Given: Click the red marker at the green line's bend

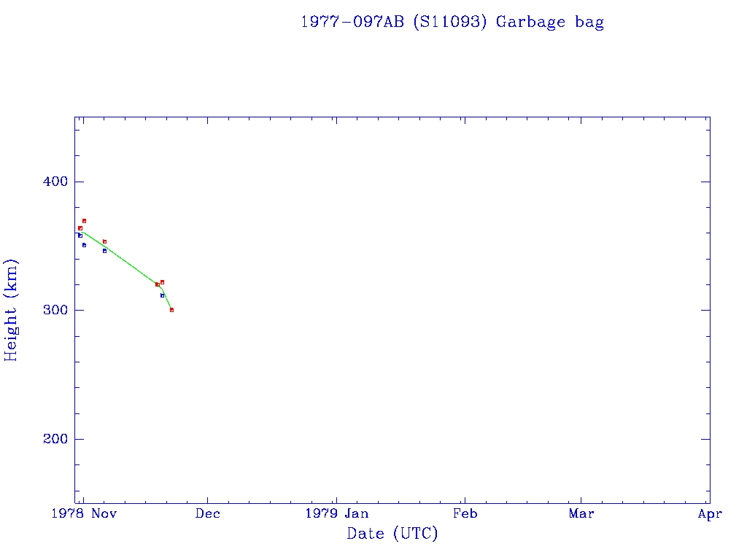Looking at the screenshot, I should [157, 284].
